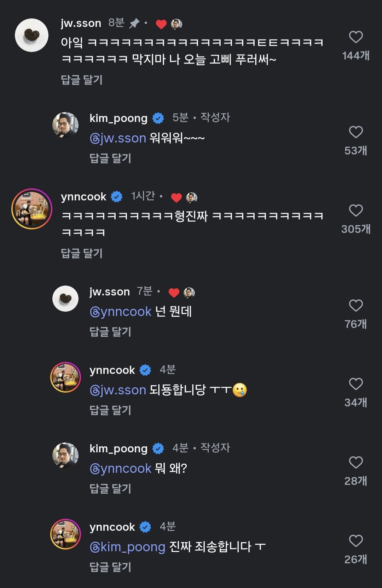Image resolution: width=382 pixels, height=588 pixels.
Task: Open kim_poong's username on the "뭐 왜?" reply
Action: click(118, 448)
